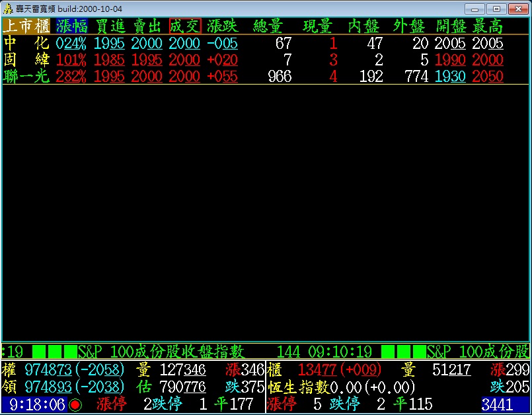Maximize the window
This screenshot has width=532, height=415.
click(x=496, y=9)
